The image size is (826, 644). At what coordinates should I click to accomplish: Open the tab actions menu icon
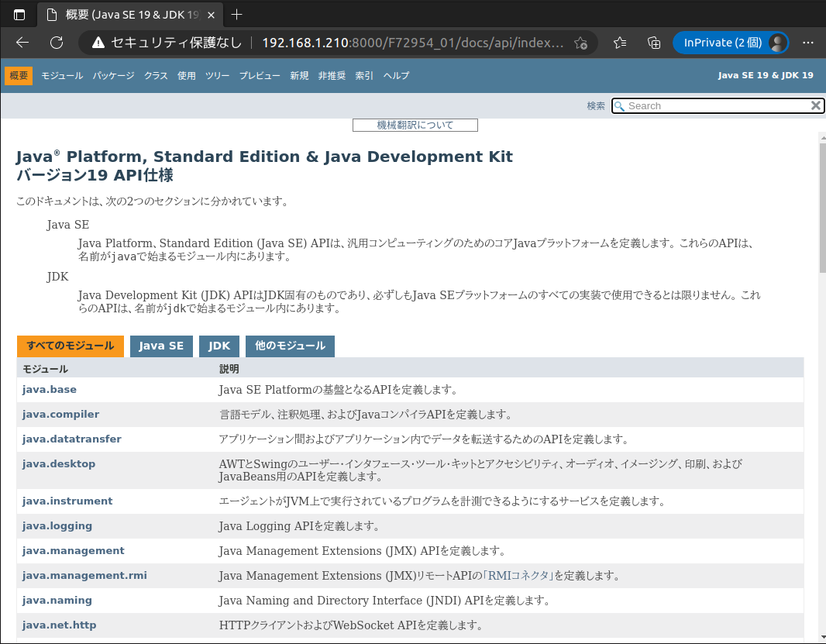pos(19,15)
